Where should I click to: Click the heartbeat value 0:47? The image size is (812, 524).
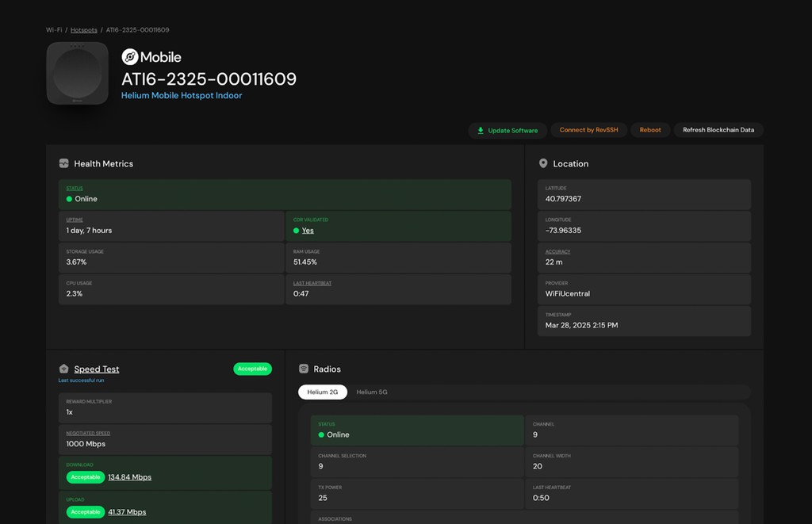pos(301,293)
